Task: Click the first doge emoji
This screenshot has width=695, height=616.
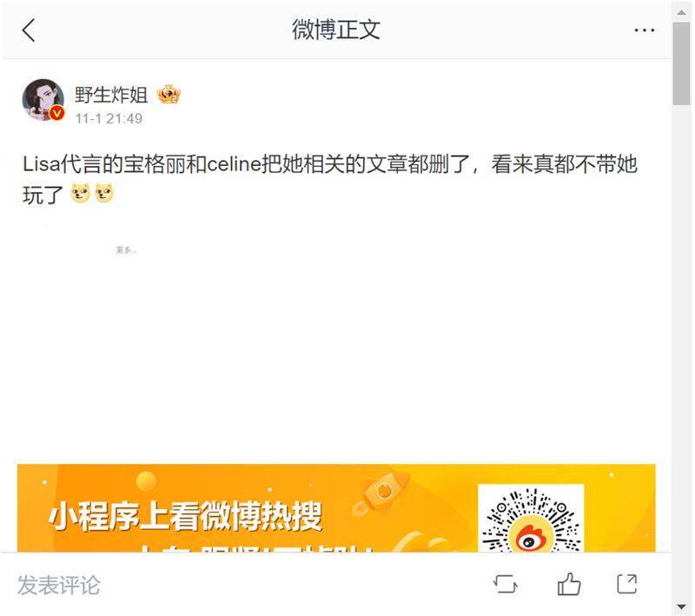Action: (x=80, y=193)
